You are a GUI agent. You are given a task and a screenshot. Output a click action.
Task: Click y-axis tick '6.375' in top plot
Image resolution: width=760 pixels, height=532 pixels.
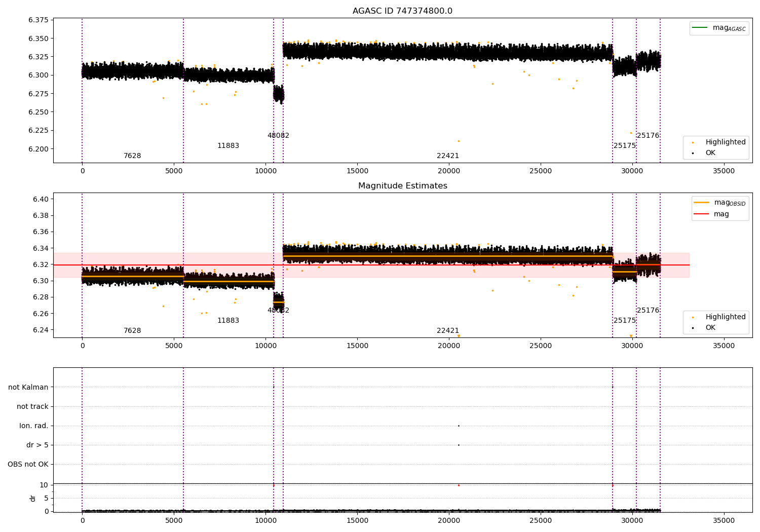[39, 20]
